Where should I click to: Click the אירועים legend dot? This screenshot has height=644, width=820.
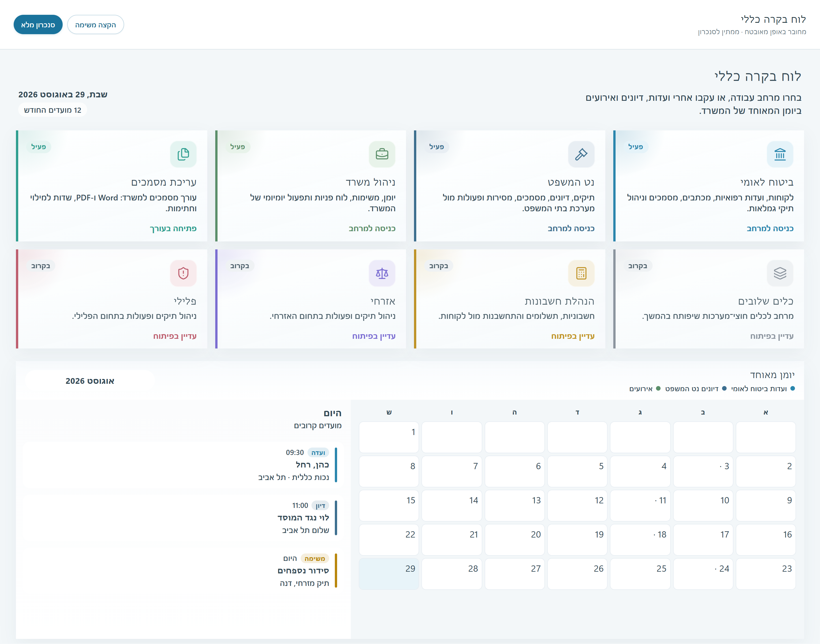(x=658, y=388)
